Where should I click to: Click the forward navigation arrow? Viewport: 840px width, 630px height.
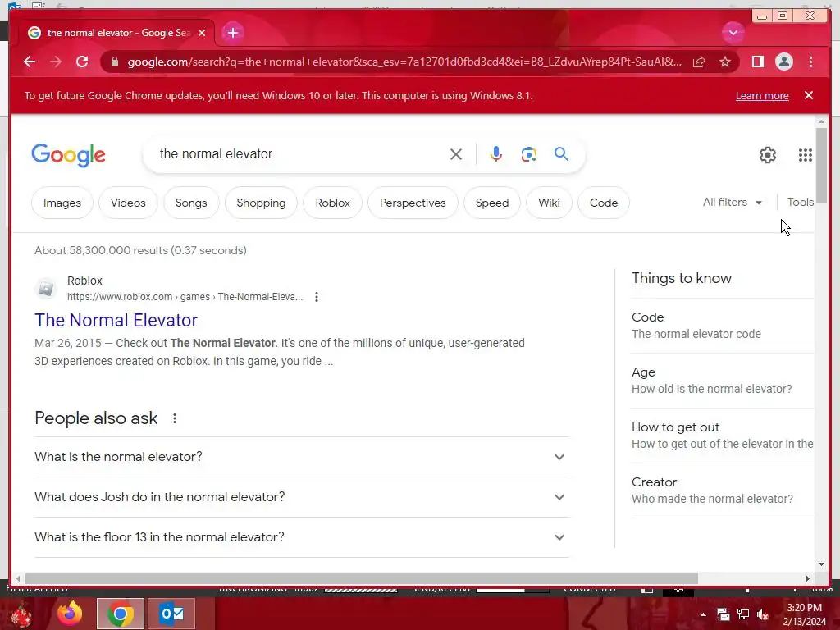click(x=56, y=62)
